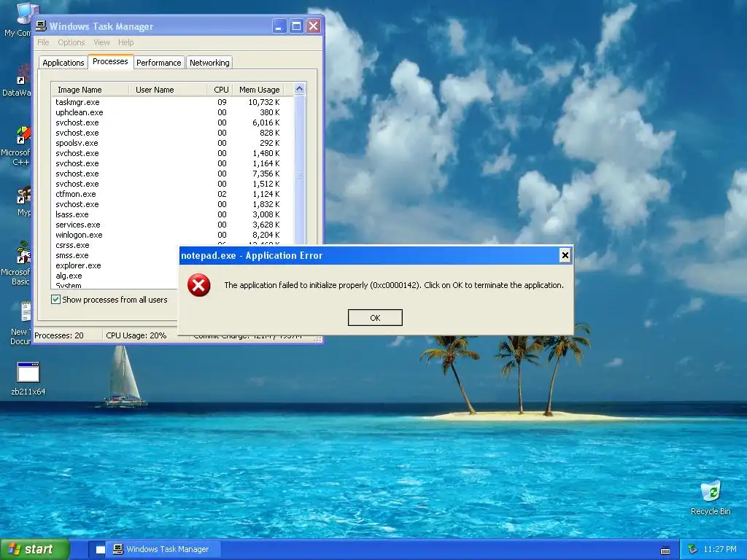Screen dimensions: 747x560
Task: Select the svchost.exe row using 6,016 K
Action: (x=172, y=122)
